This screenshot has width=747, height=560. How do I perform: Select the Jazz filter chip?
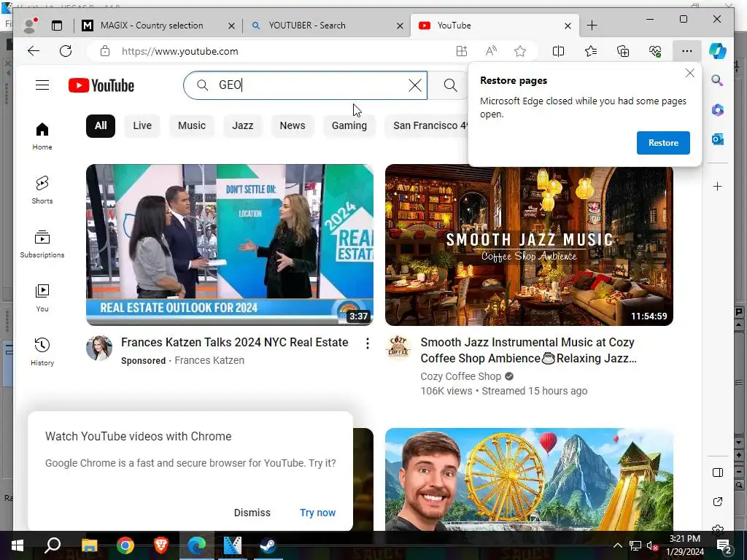pos(242,125)
